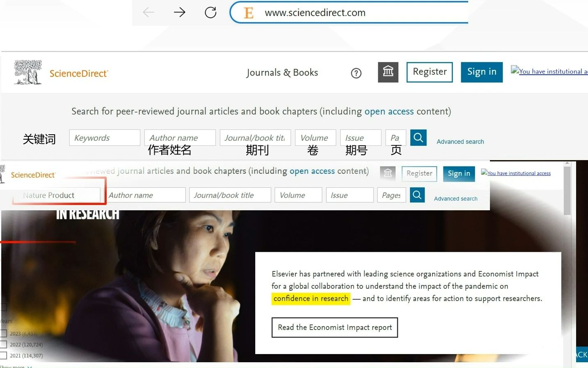Screen dimensions: 588x368
Task: Open Journals & Books menu
Action: (282, 73)
